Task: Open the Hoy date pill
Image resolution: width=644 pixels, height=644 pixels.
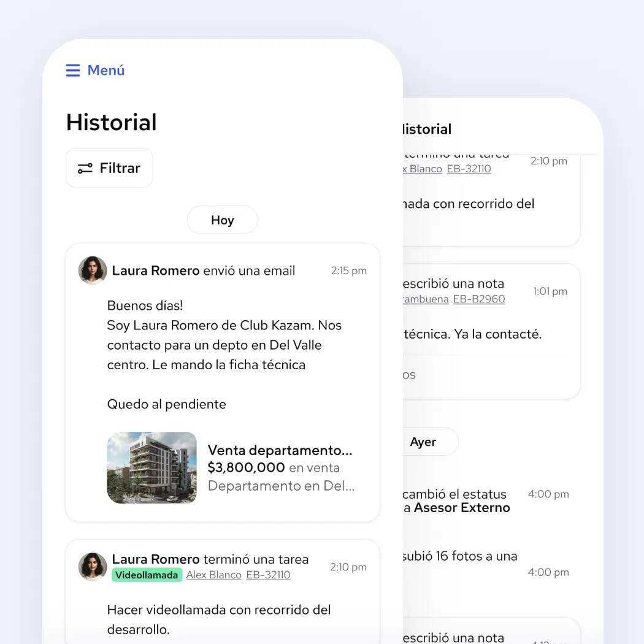Action: coord(222,220)
